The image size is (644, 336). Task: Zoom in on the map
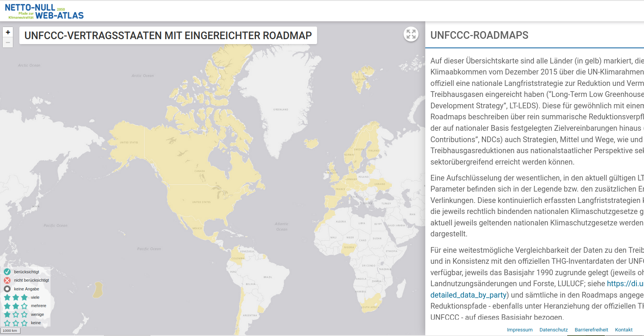8,32
